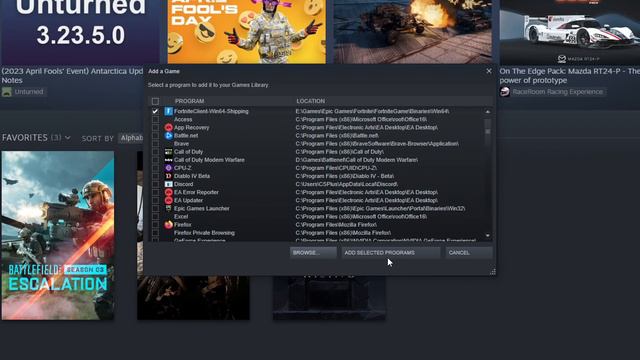Click the Browse button
Viewport: 640px width, 360px height.
point(313,253)
